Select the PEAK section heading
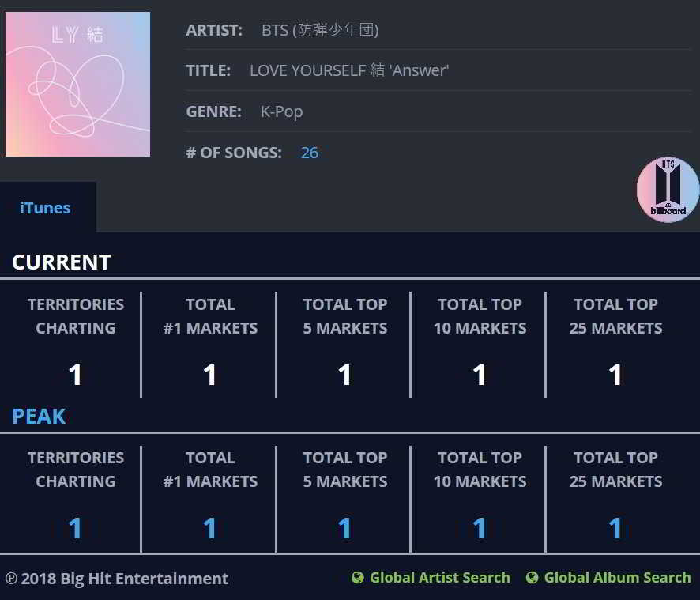The width and height of the screenshot is (700, 600). click(x=39, y=416)
